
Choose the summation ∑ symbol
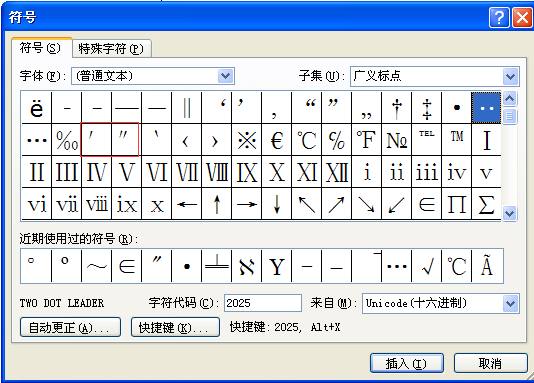pos(486,204)
